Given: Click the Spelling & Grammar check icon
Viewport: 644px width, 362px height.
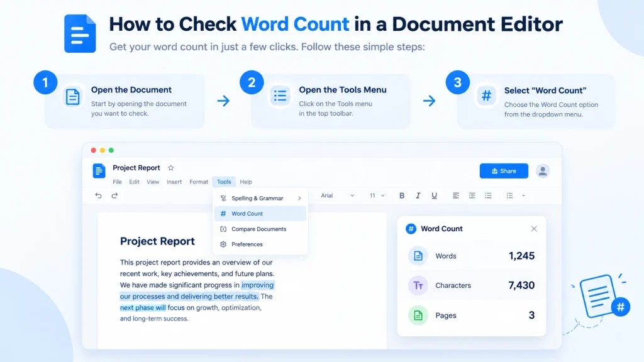Looking at the screenshot, I should pyautogui.click(x=223, y=198).
